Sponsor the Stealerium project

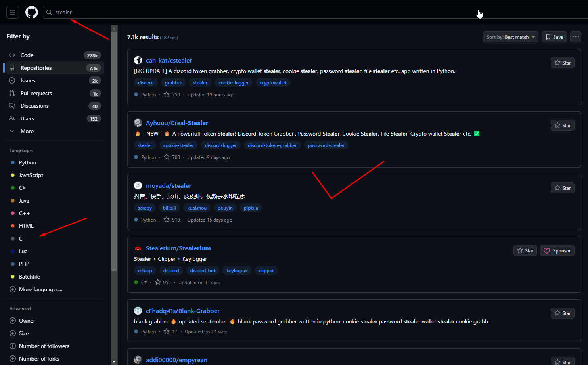tap(557, 250)
